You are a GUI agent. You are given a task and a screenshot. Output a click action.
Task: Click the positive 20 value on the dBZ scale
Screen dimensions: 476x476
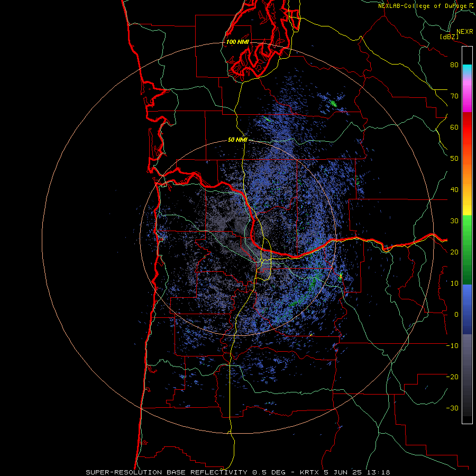[454, 252]
